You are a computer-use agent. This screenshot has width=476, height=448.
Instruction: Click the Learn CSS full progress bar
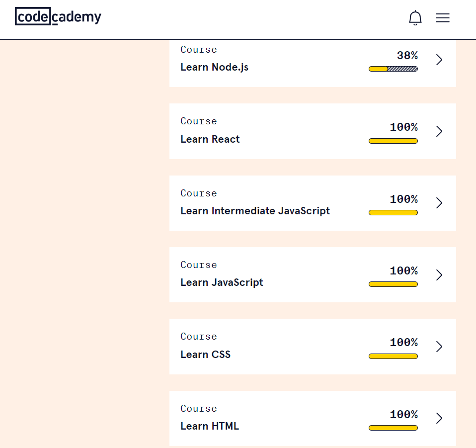pyautogui.click(x=393, y=357)
